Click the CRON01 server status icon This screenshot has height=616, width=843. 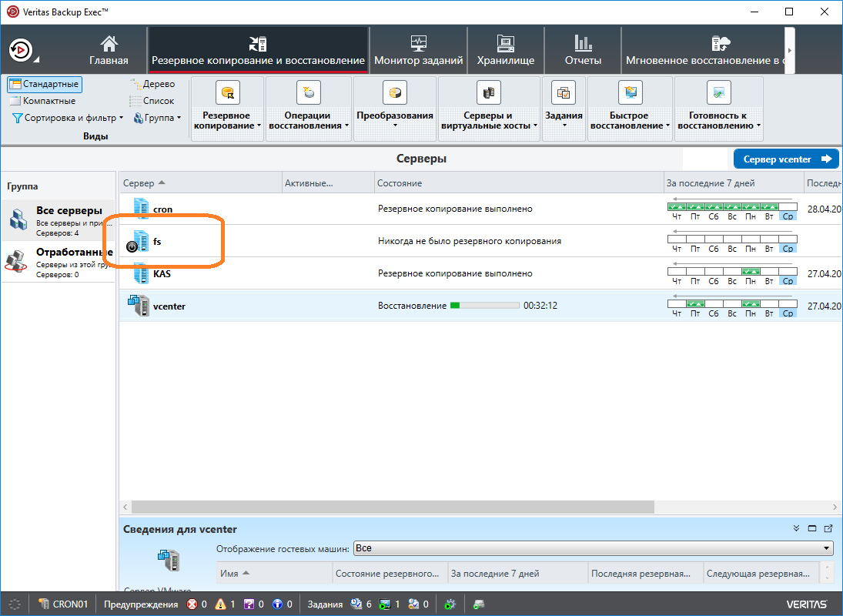pyautogui.click(x=44, y=604)
